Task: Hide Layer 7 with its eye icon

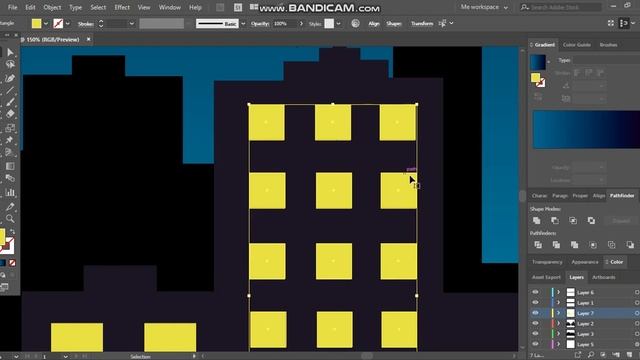Action: coord(535,313)
